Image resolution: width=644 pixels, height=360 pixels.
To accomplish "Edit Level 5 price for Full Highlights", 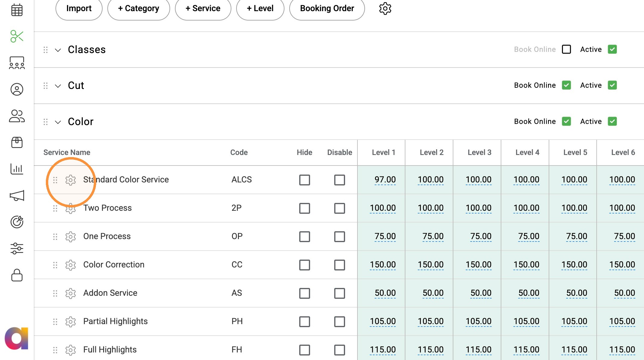I will pos(574,350).
